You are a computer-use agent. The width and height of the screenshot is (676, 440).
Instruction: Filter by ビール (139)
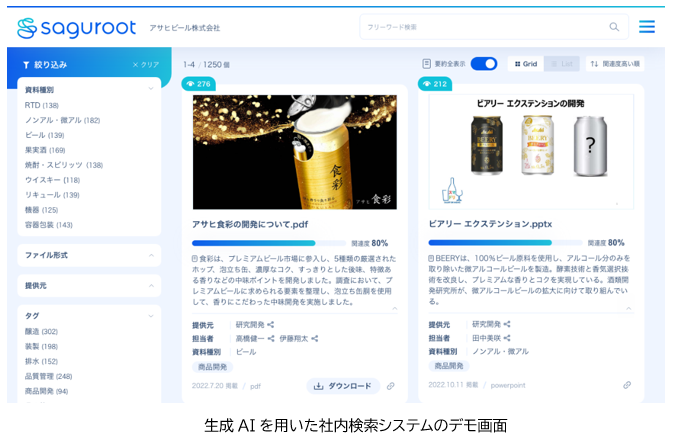point(44,135)
